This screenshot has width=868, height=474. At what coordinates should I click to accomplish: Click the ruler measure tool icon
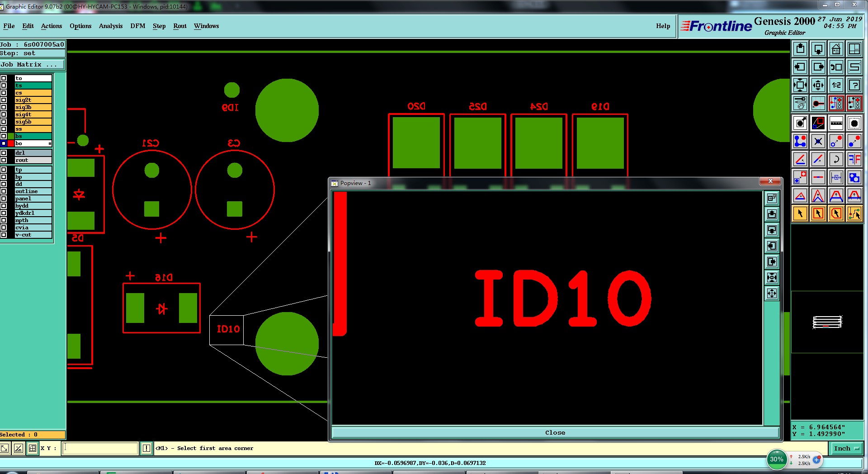[x=836, y=123]
